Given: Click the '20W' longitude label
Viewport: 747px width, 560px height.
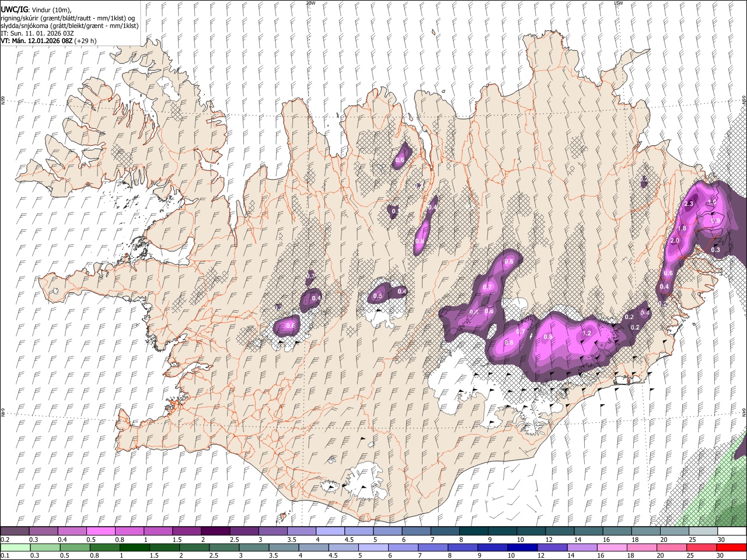Looking at the screenshot, I should pyautogui.click(x=310, y=3).
